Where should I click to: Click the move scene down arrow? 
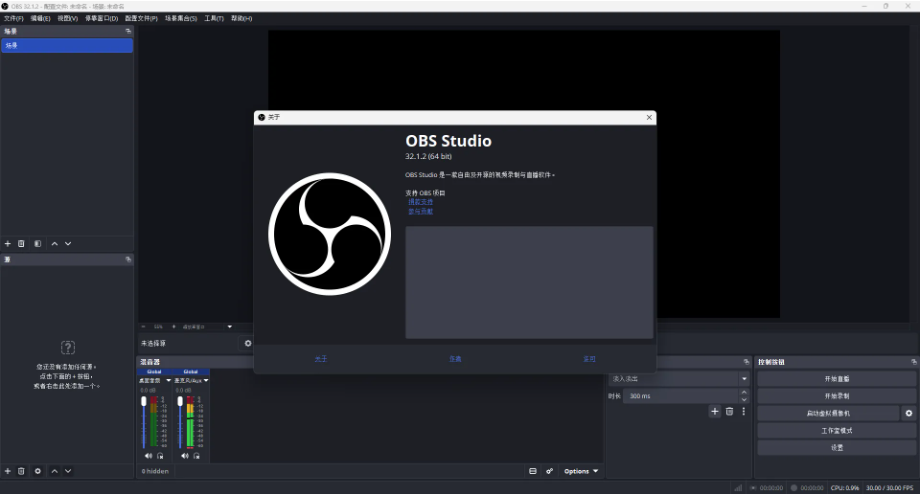pyautogui.click(x=68, y=243)
